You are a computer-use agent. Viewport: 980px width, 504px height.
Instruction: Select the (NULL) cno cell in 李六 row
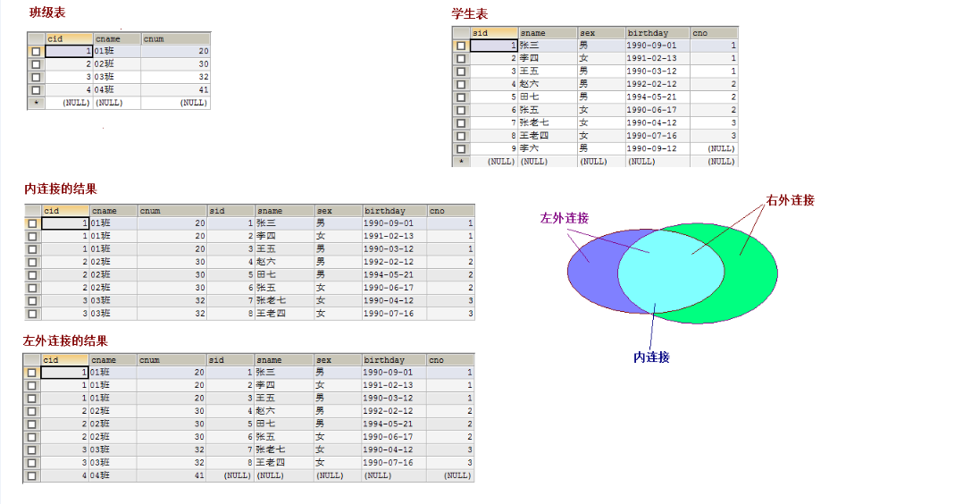tap(714, 149)
